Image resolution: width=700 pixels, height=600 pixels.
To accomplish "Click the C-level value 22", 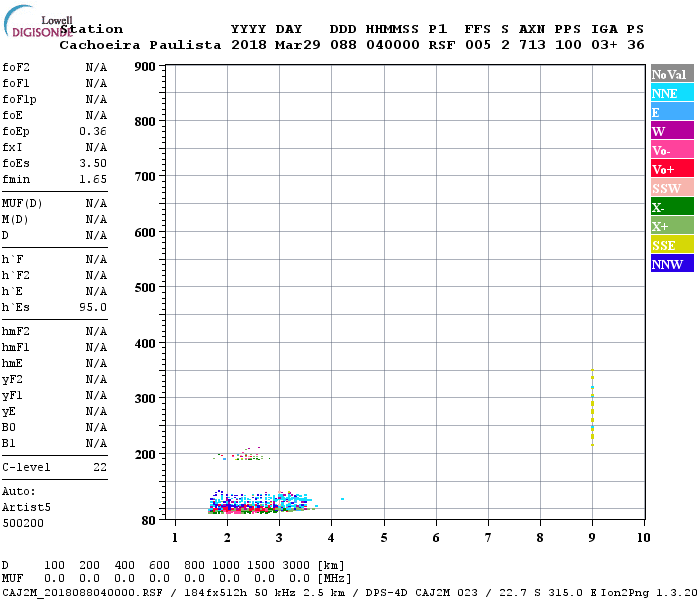I will 100,467.
